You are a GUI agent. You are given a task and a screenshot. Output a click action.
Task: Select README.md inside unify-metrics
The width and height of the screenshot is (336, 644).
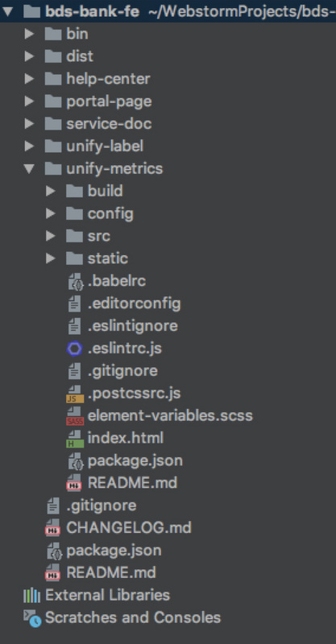(x=132, y=482)
